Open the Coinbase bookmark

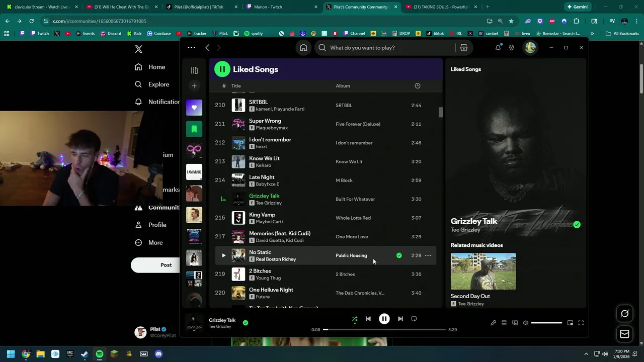point(159,34)
